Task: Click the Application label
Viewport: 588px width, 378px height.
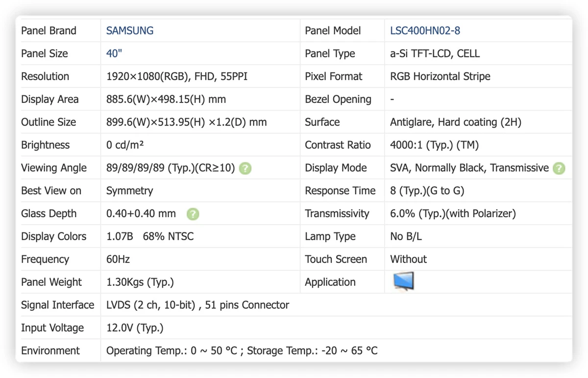Action: [x=330, y=282]
